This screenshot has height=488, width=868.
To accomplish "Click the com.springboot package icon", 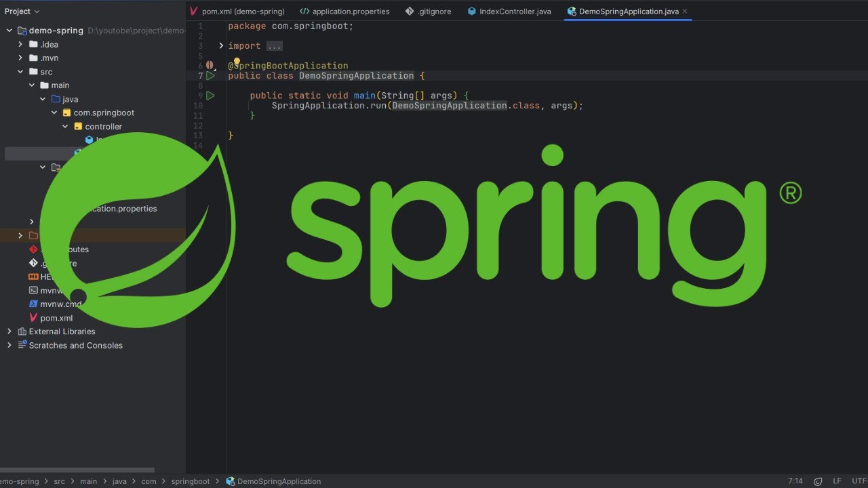I will point(67,113).
